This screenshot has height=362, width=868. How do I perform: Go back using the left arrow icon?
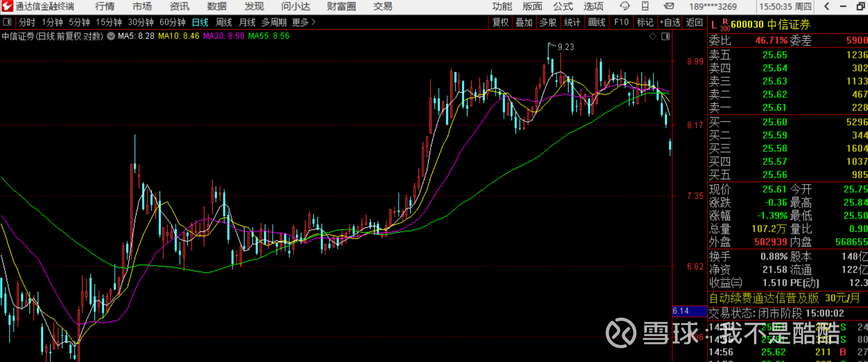pos(827,6)
